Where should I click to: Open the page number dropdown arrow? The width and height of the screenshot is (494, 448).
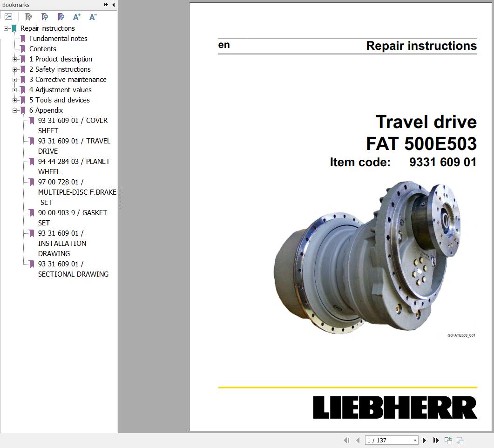tap(415, 440)
